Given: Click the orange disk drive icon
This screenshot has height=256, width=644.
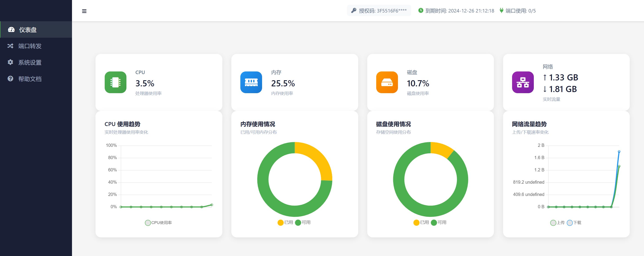Looking at the screenshot, I should [387, 82].
